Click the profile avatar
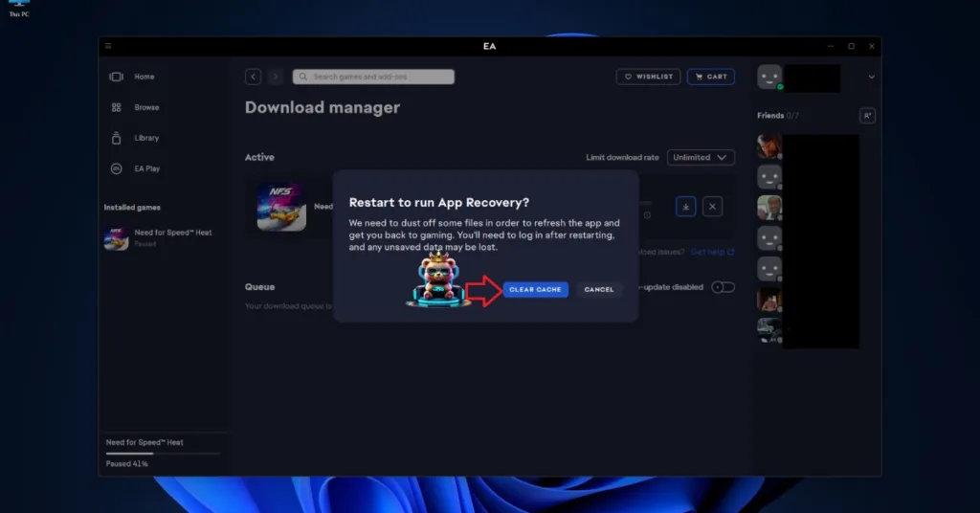 pos(769,77)
